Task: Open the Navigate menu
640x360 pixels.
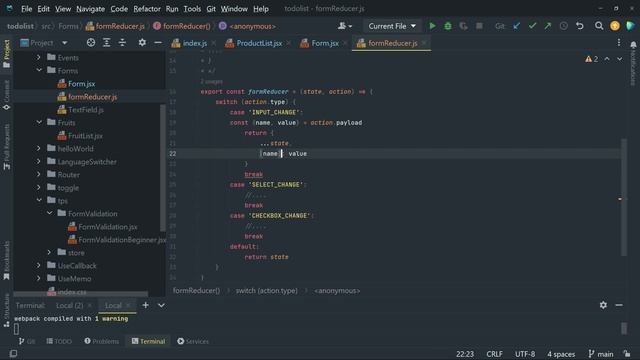Action: point(90,9)
